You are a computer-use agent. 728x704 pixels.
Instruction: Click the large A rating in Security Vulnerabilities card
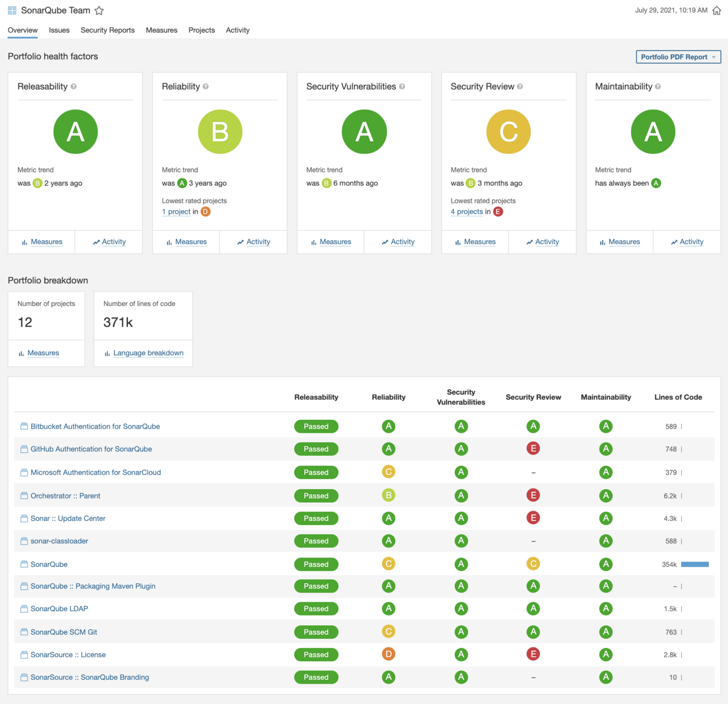click(364, 131)
